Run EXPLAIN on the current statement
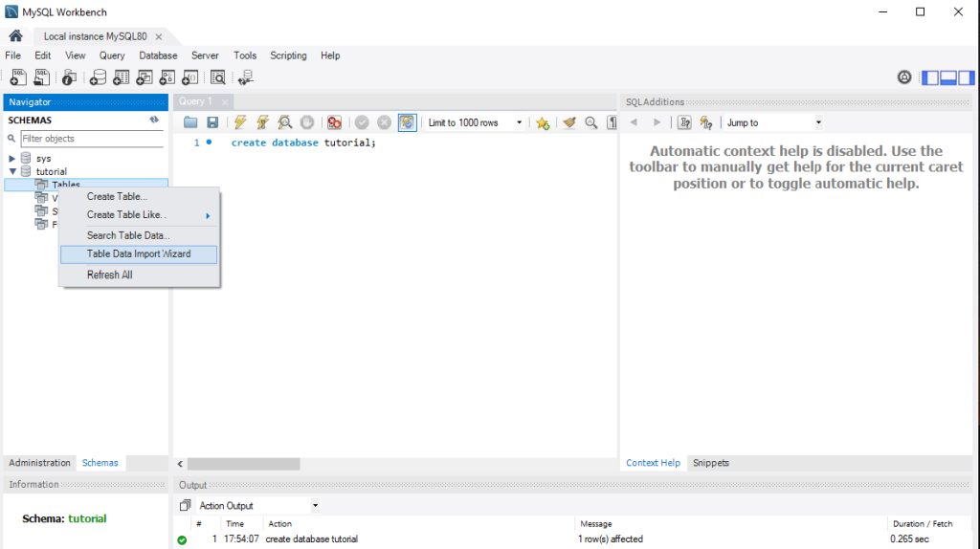The width and height of the screenshot is (980, 549). click(285, 122)
